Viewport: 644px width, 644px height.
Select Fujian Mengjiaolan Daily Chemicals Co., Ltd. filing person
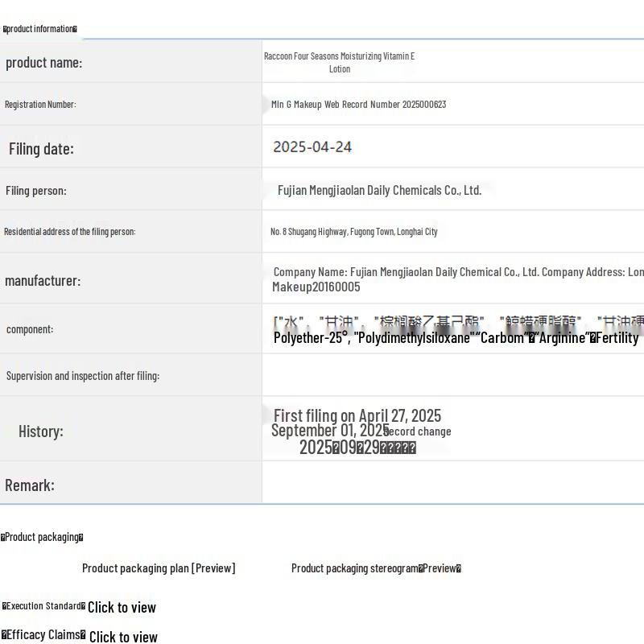(x=379, y=190)
